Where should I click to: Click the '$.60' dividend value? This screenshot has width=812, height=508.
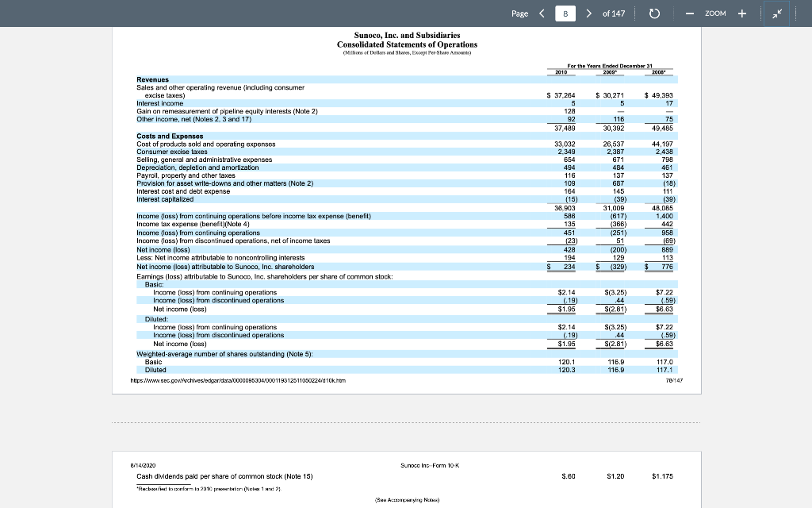[568, 476]
